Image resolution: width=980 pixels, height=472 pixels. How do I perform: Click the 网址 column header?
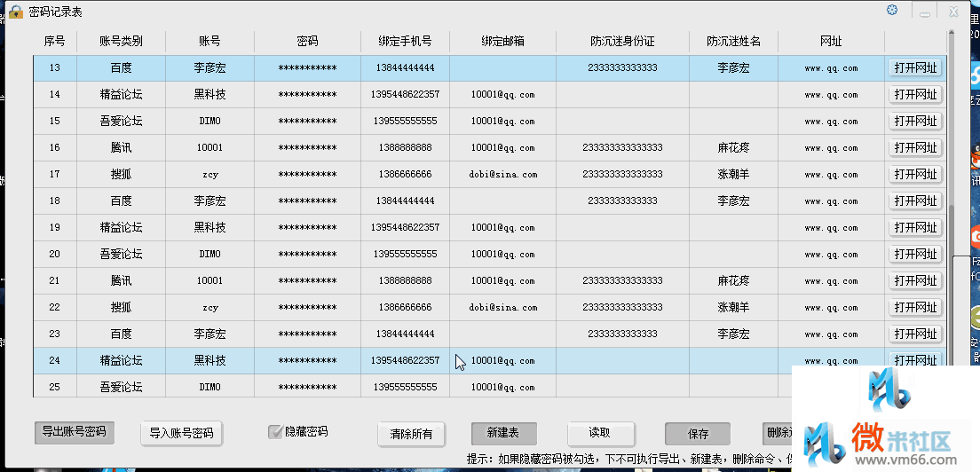pos(831,42)
